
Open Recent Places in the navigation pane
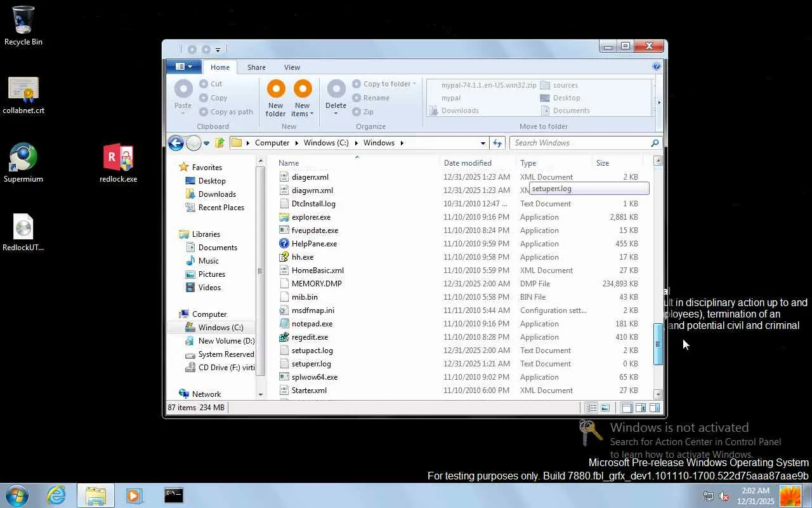pyautogui.click(x=221, y=208)
